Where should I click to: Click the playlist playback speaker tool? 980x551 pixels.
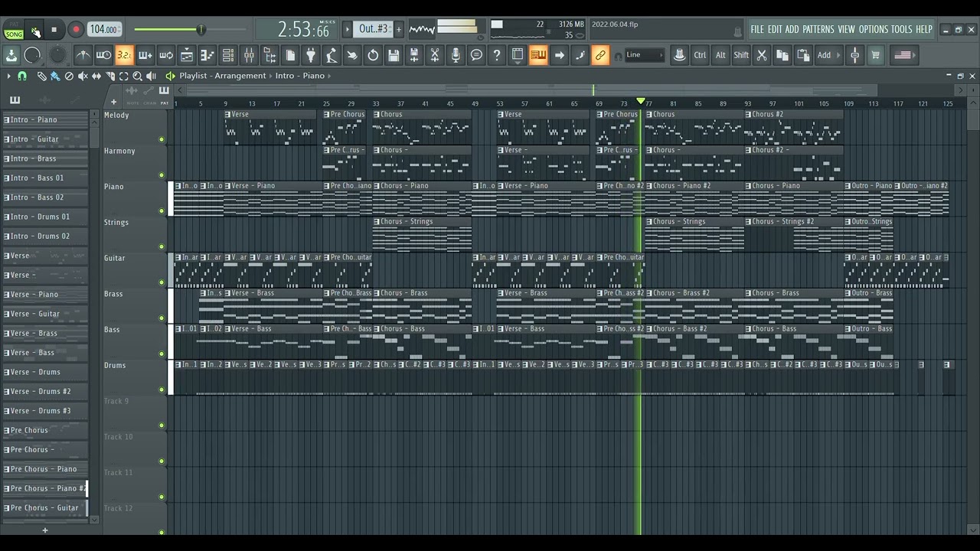click(x=152, y=76)
